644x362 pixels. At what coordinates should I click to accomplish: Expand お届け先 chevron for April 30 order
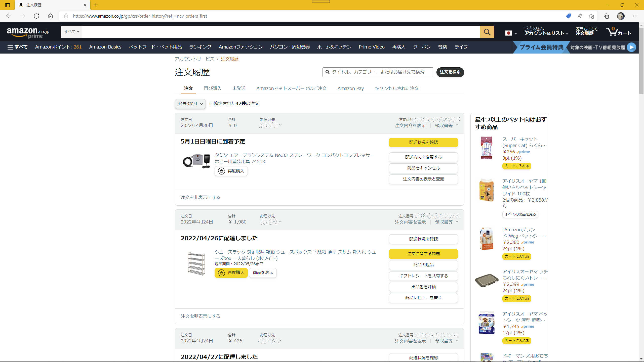point(280,125)
